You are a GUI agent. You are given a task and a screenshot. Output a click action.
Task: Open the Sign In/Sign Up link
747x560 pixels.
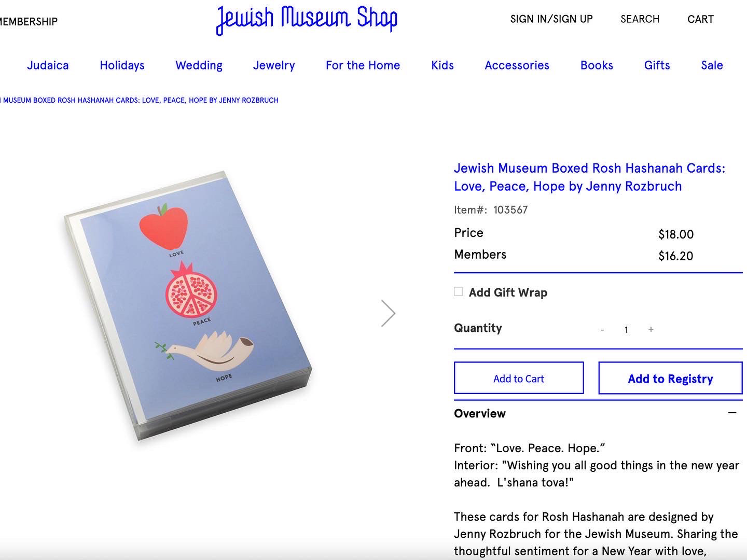[x=551, y=19]
